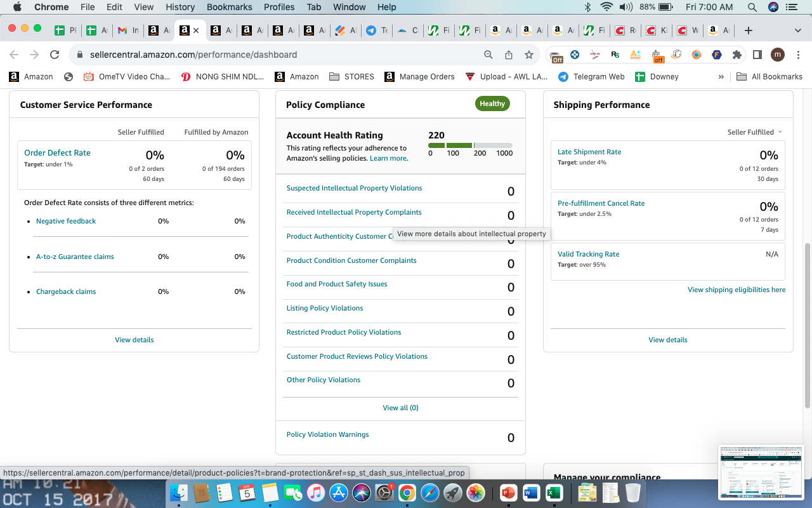Image resolution: width=812 pixels, height=508 pixels.
Task: Open Pre-fulfillment Cancel Rate link
Action: tap(601, 203)
